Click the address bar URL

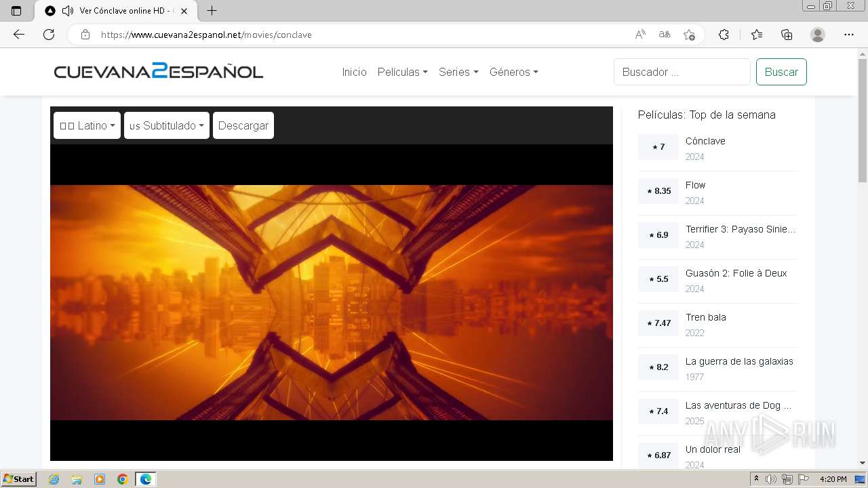[206, 35]
